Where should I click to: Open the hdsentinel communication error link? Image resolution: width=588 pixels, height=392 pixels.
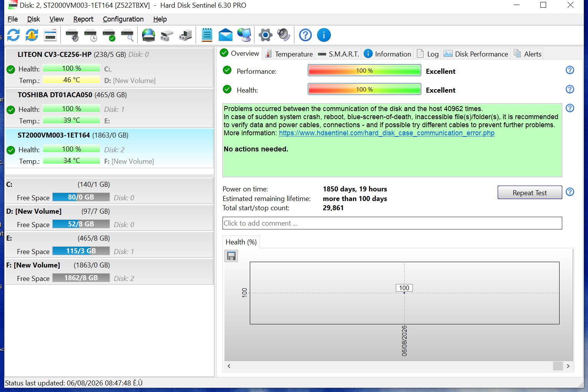pyautogui.click(x=387, y=133)
